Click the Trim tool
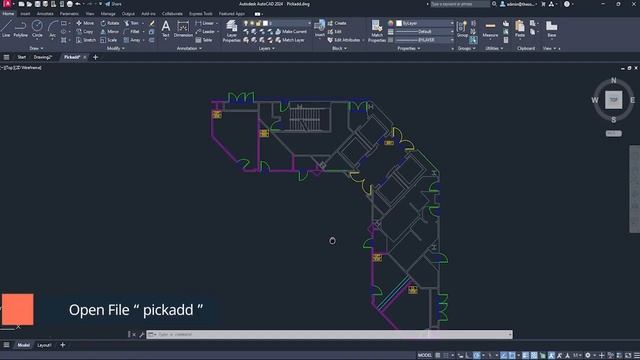640x360 pixels. (131, 23)
